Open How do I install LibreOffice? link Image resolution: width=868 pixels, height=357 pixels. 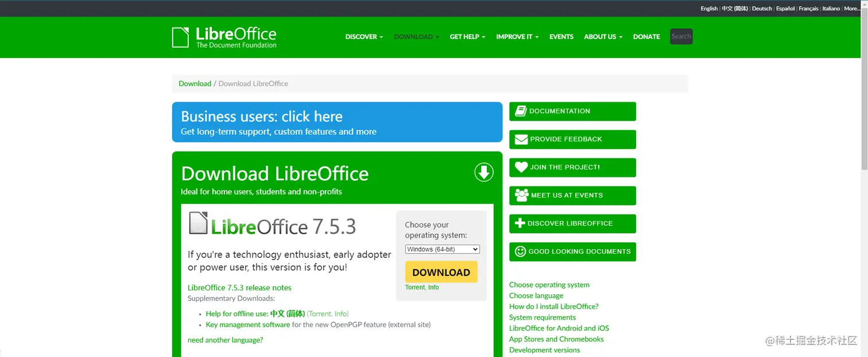point(554,306)
